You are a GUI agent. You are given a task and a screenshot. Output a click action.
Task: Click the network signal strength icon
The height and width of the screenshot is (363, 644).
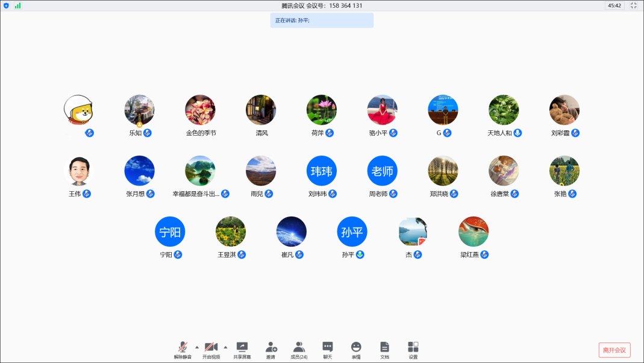(17, 5)
